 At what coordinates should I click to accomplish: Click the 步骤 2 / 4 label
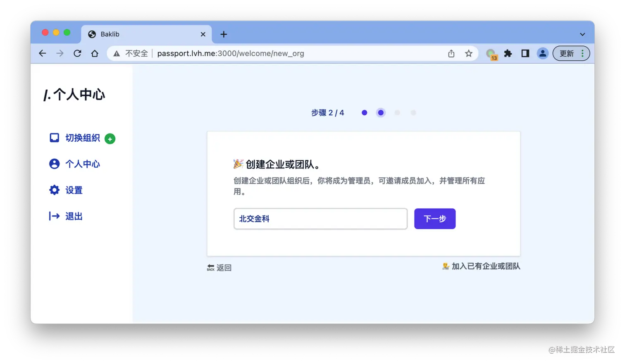pos(328,113)
